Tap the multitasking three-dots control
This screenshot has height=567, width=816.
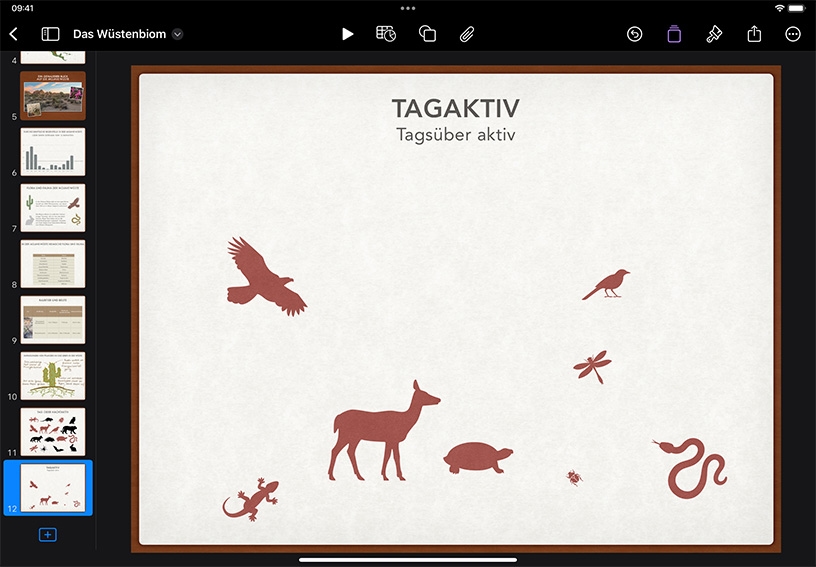tap(408, 8)
